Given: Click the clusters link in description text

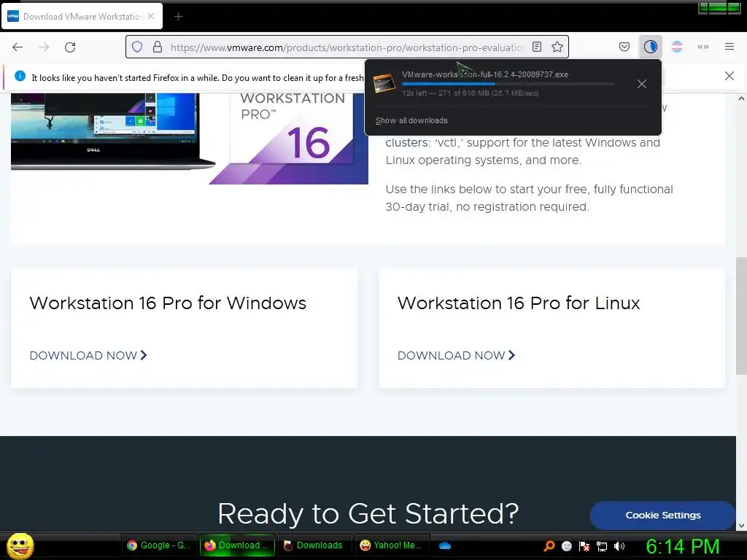Looking at the screenshot, I should coord(407,142).
